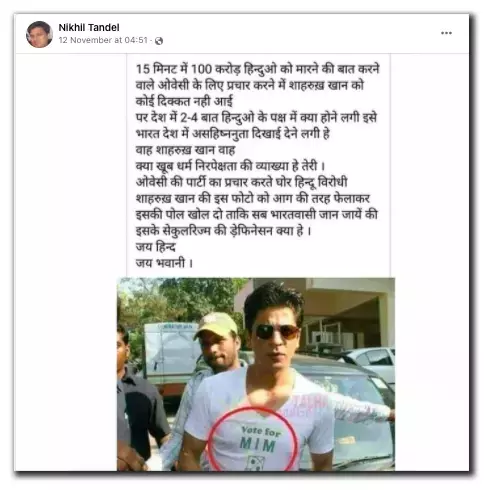Open the 12 November at 04:51 timestamp
The image size is (488, 490).
(x=103, y=40)
